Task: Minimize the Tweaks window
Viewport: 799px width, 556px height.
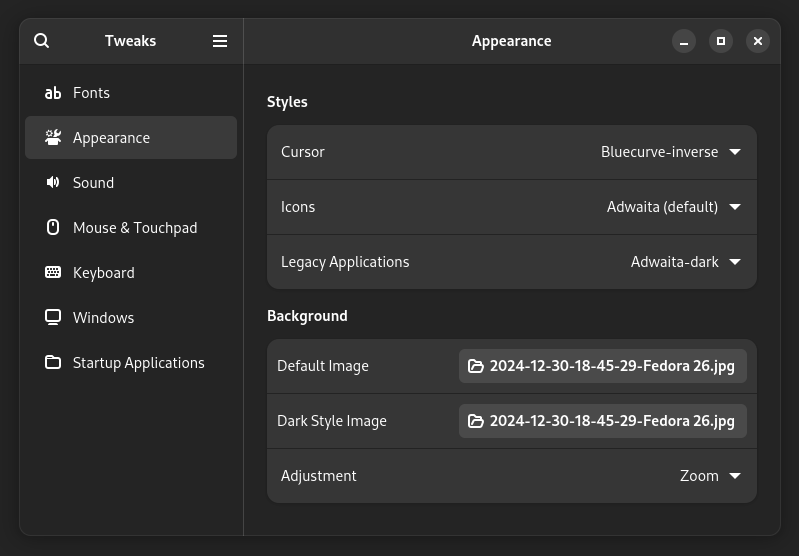Action: (x=684, y=41)
